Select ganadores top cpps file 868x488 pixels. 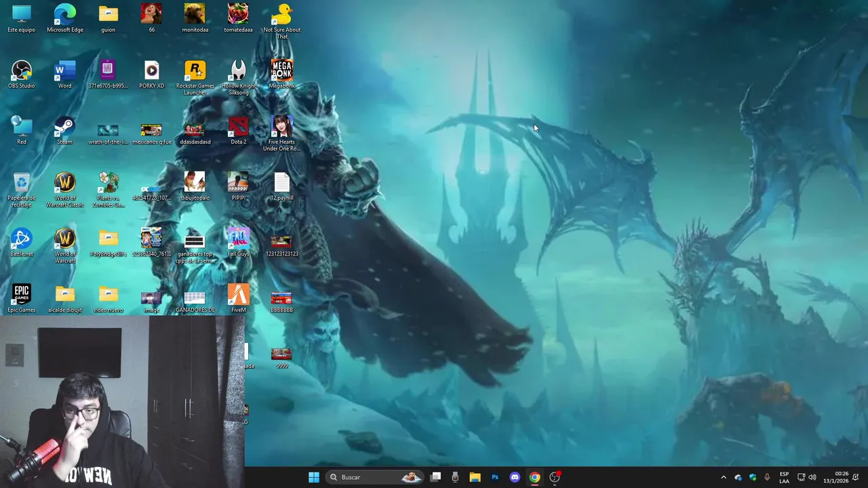(x=195, y=248)
